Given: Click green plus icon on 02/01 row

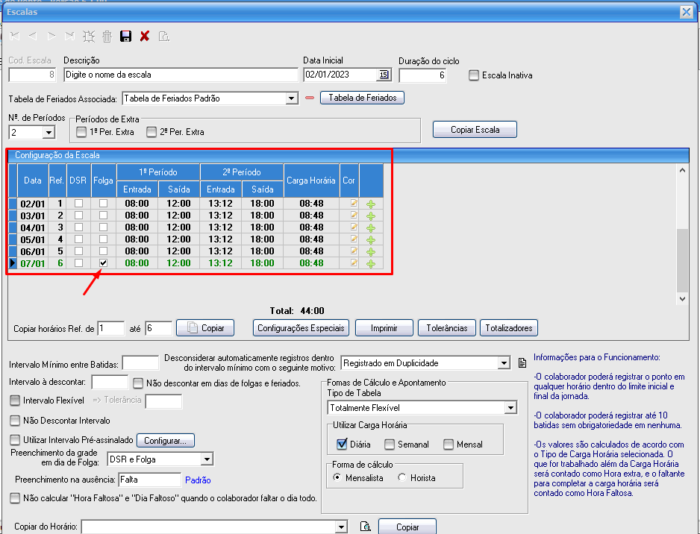Looking at the screenshot, I should pos(370,203).
